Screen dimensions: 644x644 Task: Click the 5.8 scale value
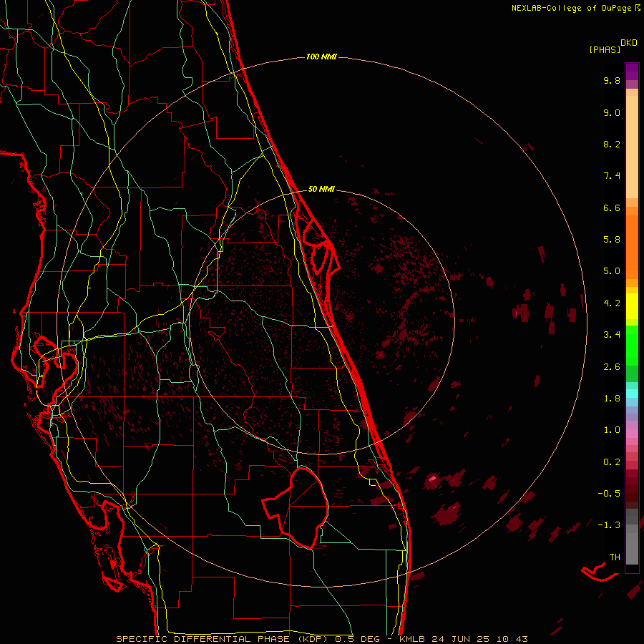(612, 240)
